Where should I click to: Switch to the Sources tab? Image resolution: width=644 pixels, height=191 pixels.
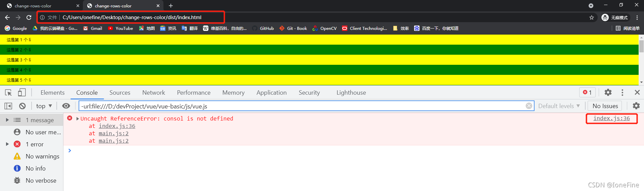click(x=120, y=93)
